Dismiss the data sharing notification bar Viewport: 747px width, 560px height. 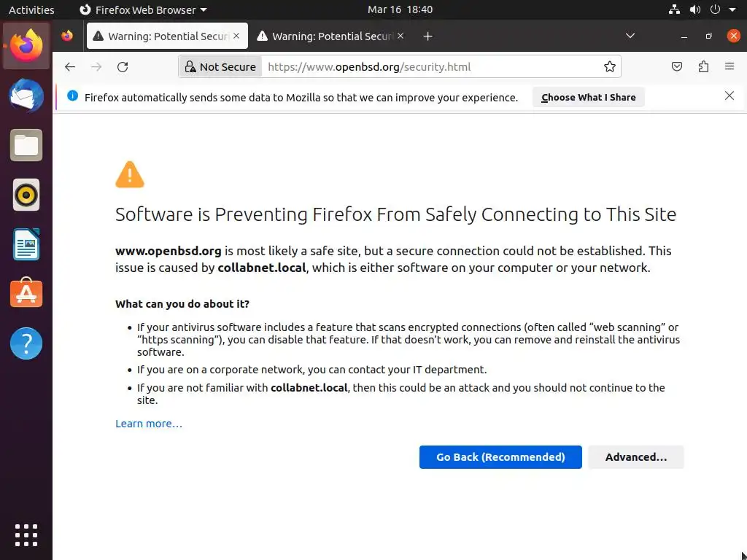tap(729, 96)
